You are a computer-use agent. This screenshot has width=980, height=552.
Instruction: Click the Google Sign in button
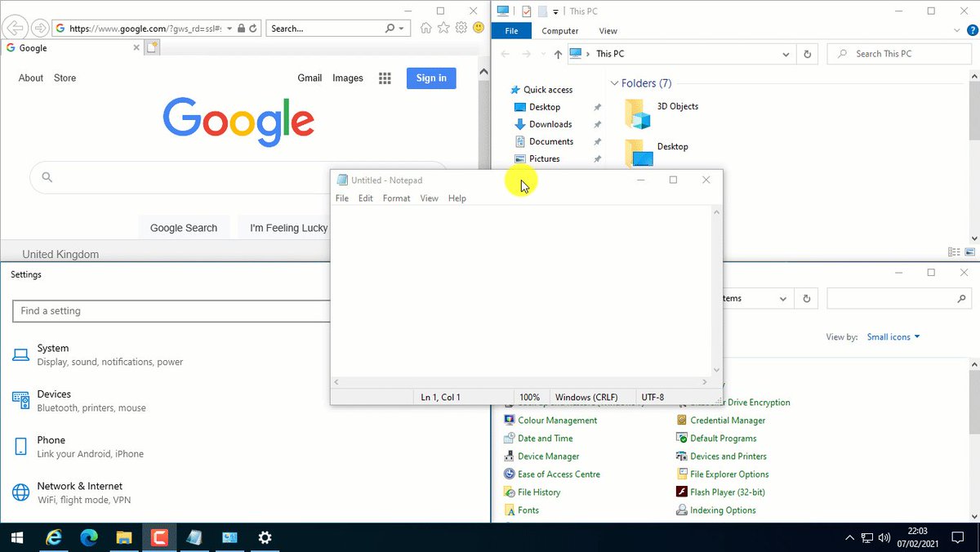[431, 78]
